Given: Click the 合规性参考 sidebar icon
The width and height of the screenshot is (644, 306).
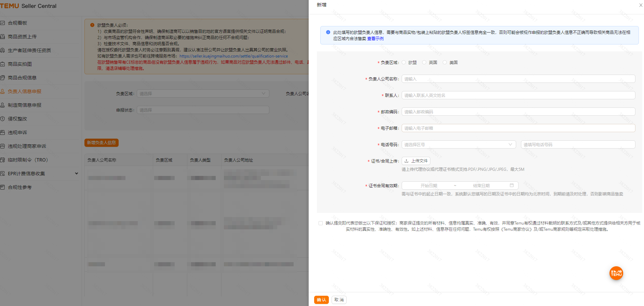Looking at the screenshot, I should (x=2, y=187).
